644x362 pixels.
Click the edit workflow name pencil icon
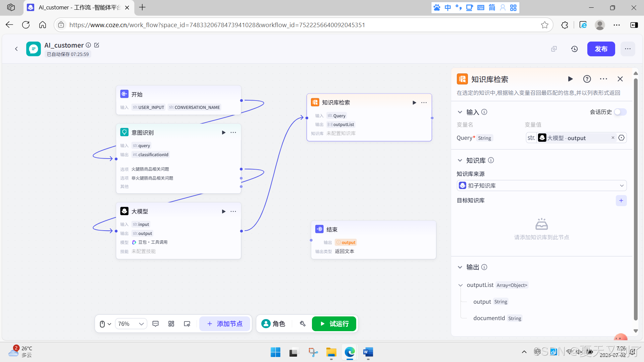pyautogui.click(x=97, y=45)
